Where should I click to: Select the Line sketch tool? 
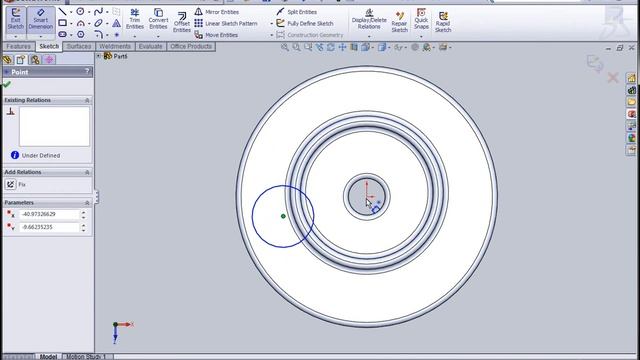click(x=62, y=12)
